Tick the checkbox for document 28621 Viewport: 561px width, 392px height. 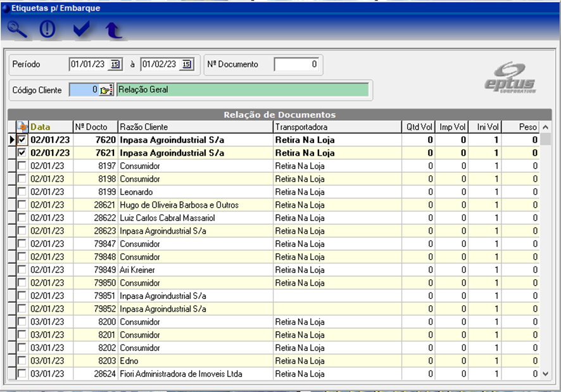click(x=22, y=205)
